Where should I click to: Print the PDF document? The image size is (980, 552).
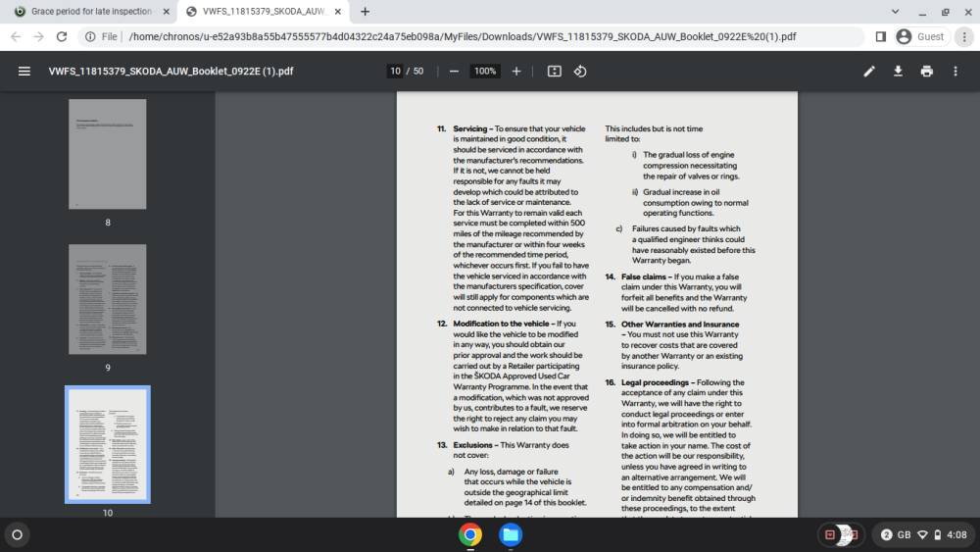tap(927, 72)
